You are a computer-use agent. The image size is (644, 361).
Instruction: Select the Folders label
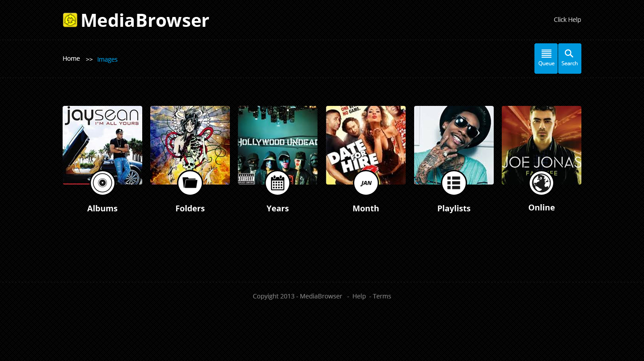tap(190, 209)
